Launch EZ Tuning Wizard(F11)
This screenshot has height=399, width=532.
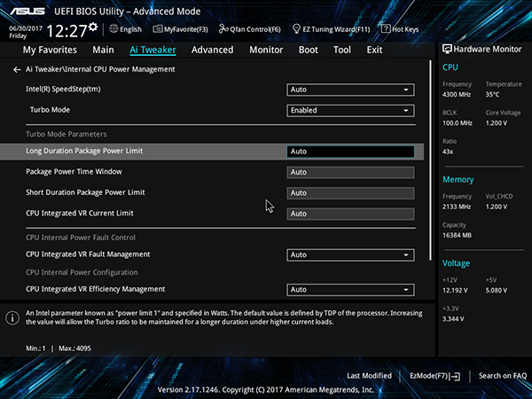point(331,29)
